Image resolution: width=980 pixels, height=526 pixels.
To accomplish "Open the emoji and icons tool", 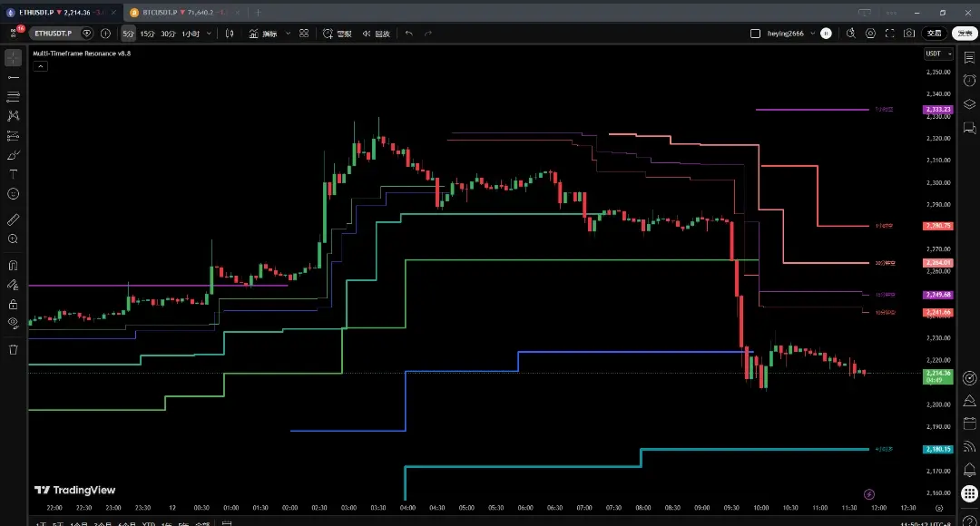I will pos(13,194).
